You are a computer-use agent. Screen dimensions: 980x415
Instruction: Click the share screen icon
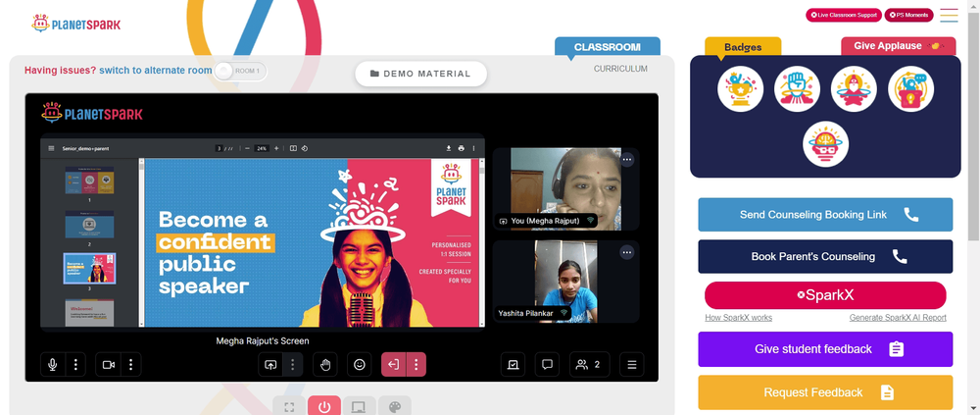[270, 364]
